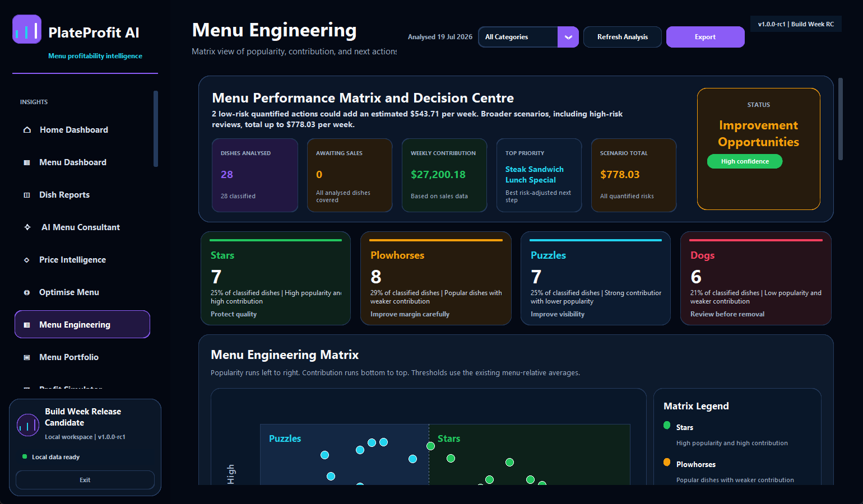Click the Dish Reports sidebar icon
The width and height of the screenshot is (863, 504).
[x=27, y=195]
